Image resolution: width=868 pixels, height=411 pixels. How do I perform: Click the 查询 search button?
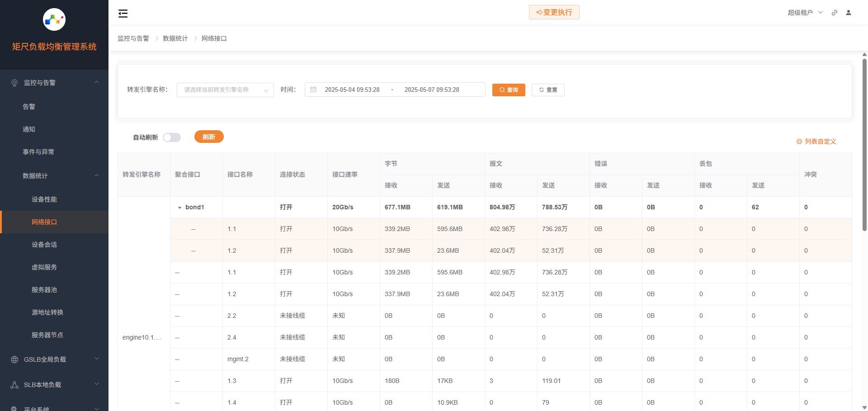[x=509, y=90]
